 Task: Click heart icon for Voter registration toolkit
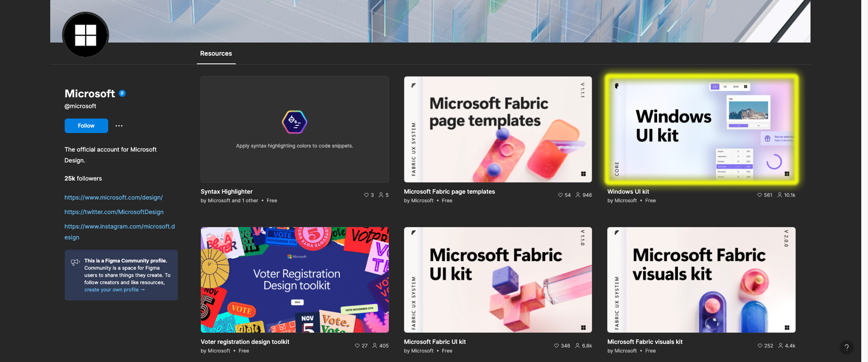coord(357,346)
